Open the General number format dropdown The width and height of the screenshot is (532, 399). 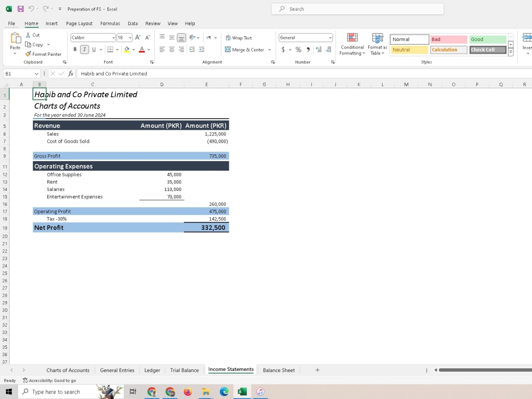point(330,38)
